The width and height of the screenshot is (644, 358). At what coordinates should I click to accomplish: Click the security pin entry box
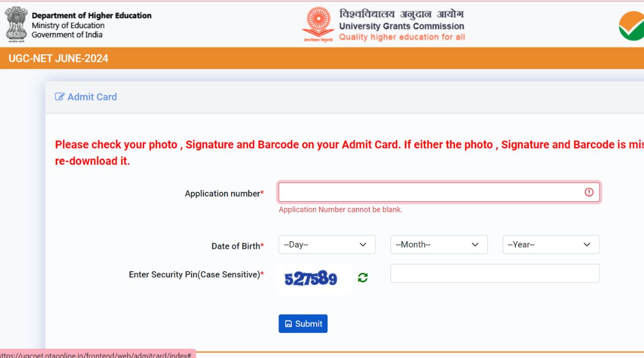click(x=495, y=273)
